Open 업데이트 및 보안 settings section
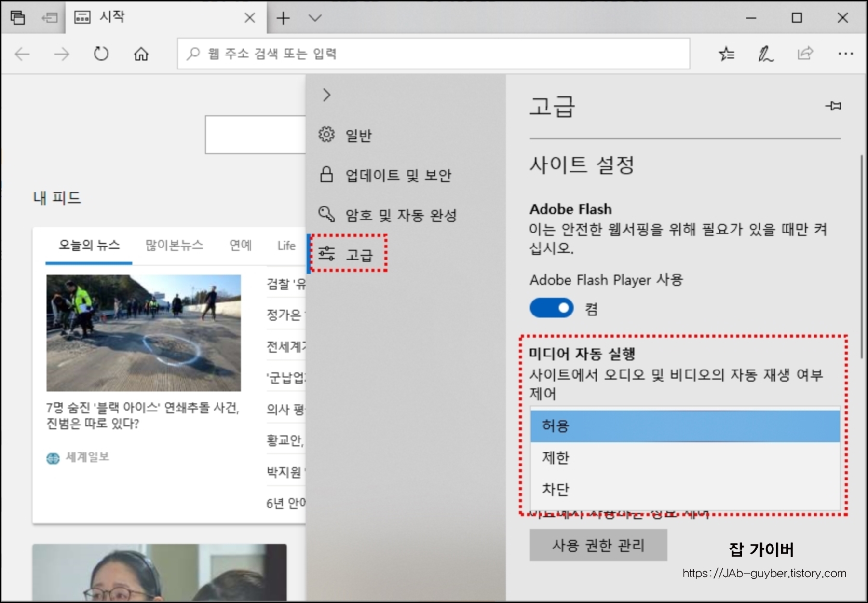This screenshot has width=868, height=603. pos(385,175)
